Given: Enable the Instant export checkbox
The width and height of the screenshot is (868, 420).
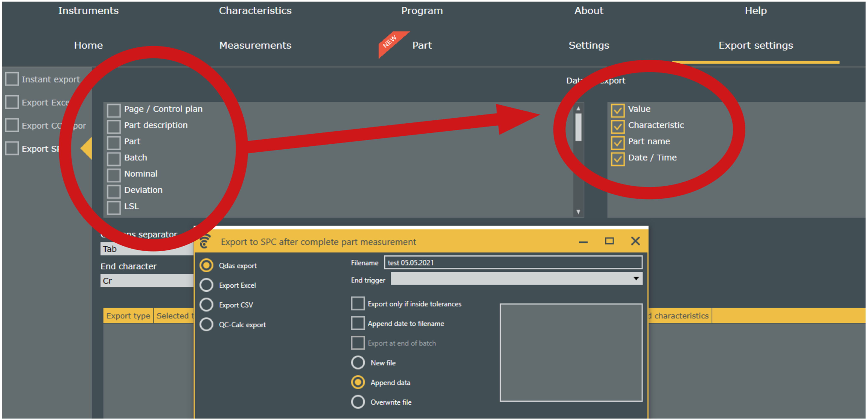Looking at the screenshot, I should click(x=12, y=79).
